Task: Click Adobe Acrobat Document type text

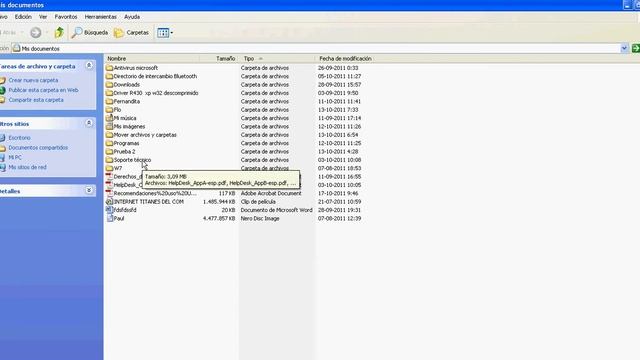Action: (x=271, y=193)
